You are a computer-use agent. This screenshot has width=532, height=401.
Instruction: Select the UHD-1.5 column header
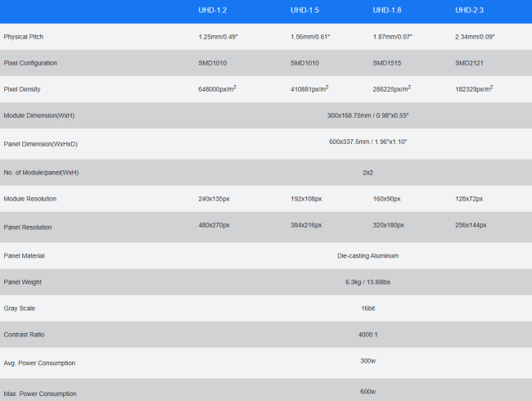point(305,10)
